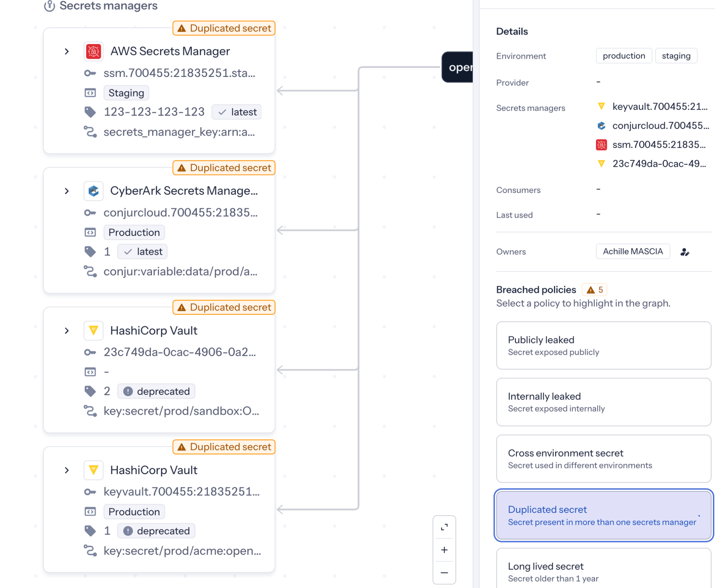Deselect the highlighted Duplicated secret policy
715x588 pixels.
point(603,515)
